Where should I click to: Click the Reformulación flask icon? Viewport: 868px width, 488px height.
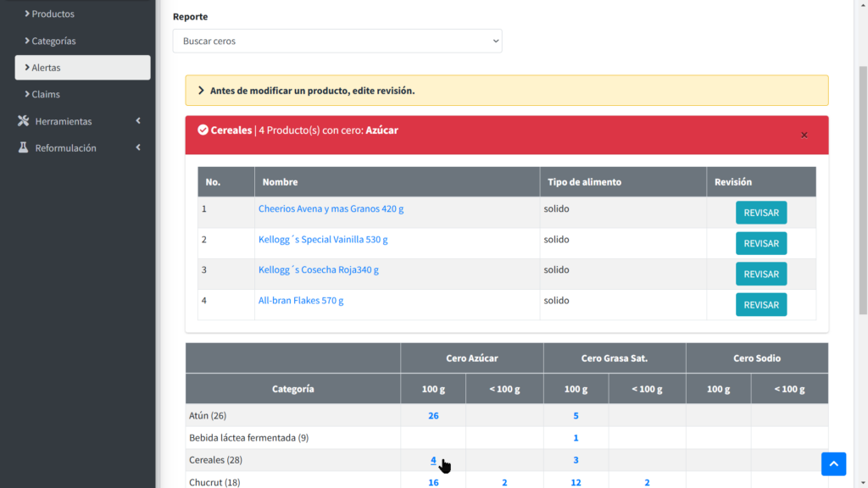click(24, 148)
